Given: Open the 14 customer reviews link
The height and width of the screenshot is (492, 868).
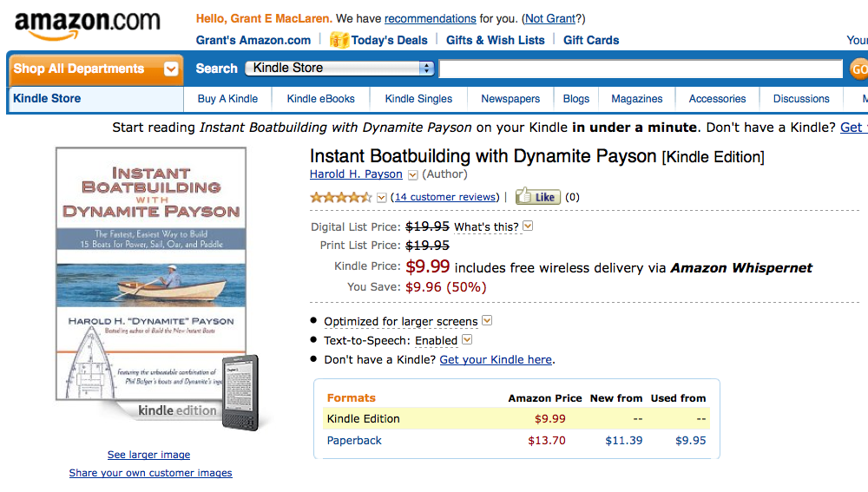Looking at the screenshot, I should pos(446,197).
